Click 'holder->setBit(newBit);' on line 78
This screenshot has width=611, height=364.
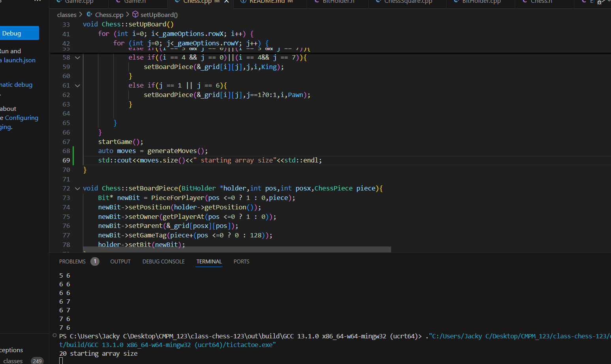[142, 245]
